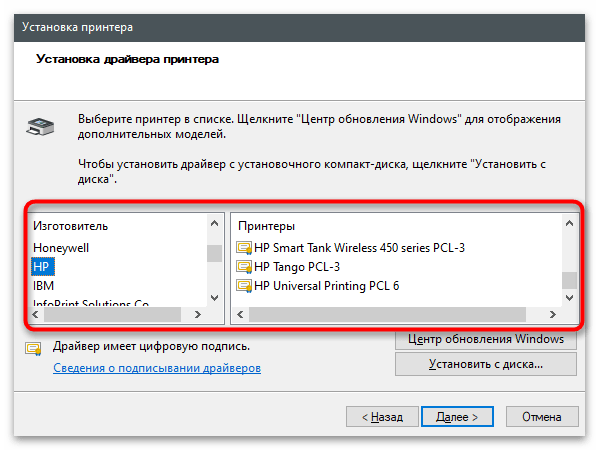
Task: Click manufacturer list scroll down arrow
Action: tap(214, 298)
